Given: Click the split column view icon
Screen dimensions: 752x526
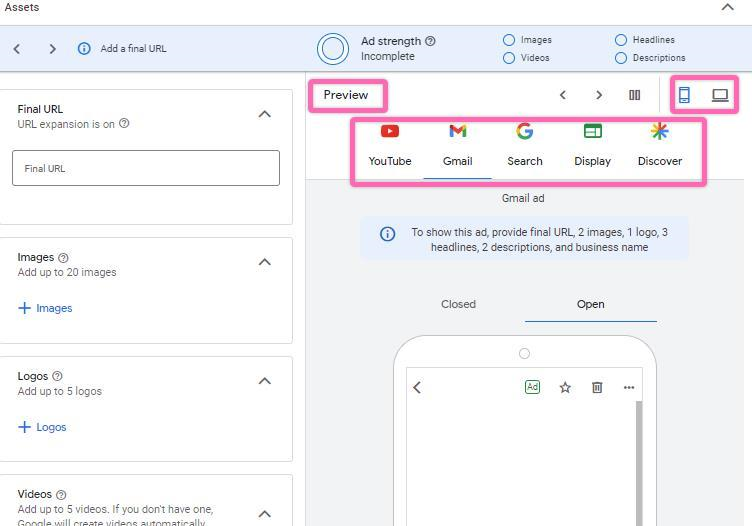Looking at the screenshot, I should point(634,95).
